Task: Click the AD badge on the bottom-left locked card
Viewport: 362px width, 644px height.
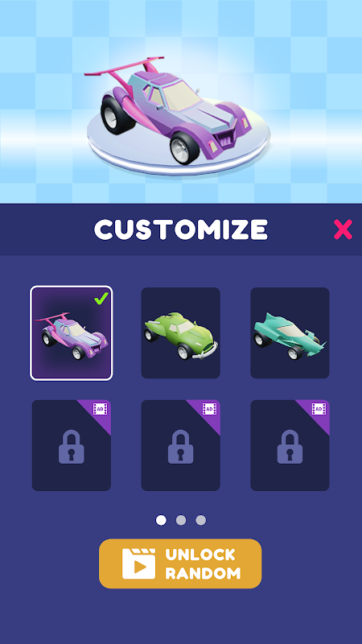Action: pyautogui.click(x=100, y=409)
